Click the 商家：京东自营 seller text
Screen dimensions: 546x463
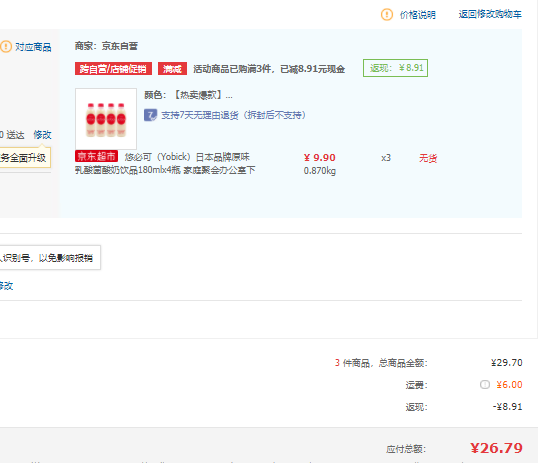[106, 46]
